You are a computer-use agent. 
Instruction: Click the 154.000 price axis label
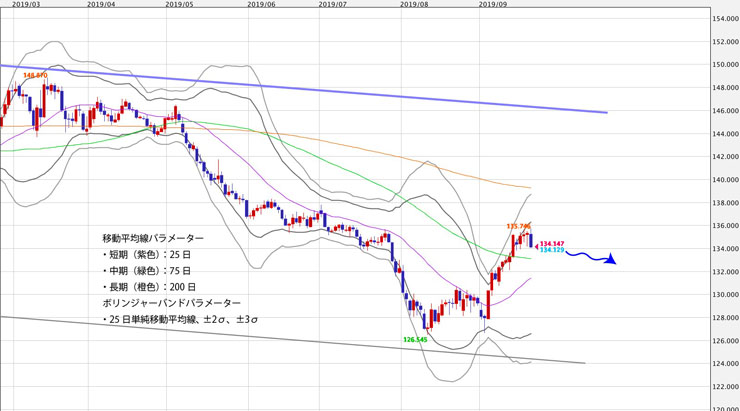pos(726,18)
